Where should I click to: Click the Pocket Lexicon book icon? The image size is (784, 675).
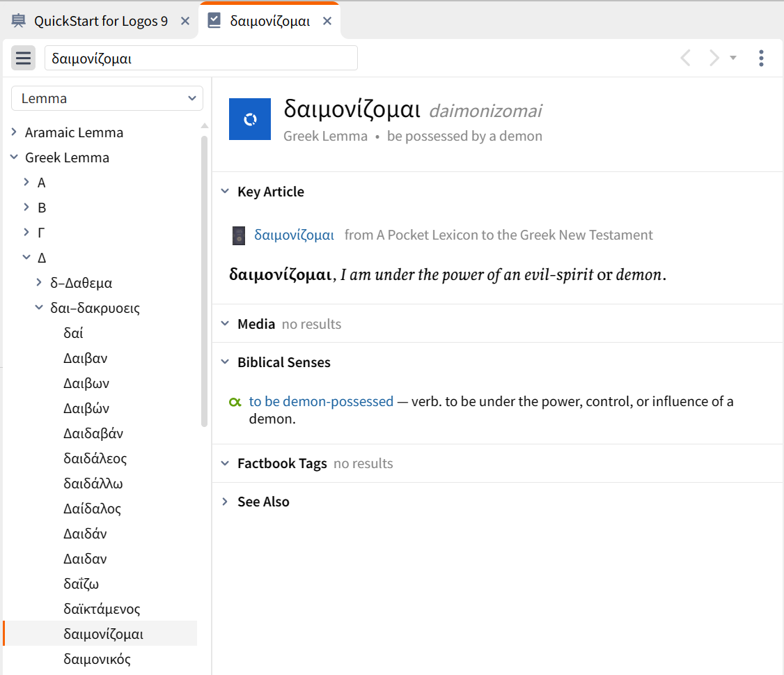click(239, 236)
